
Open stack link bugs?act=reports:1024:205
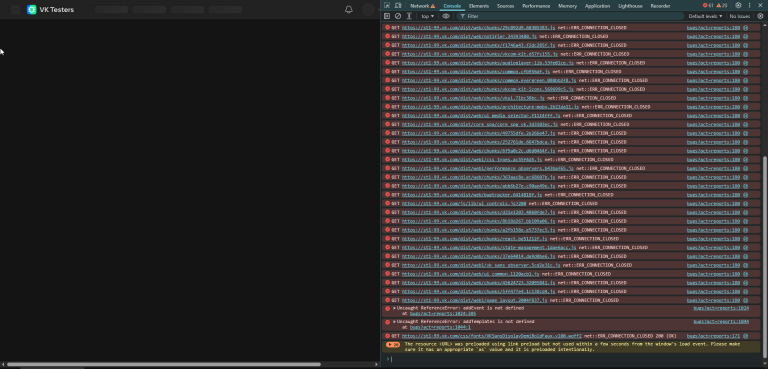(x=443, y=313)
